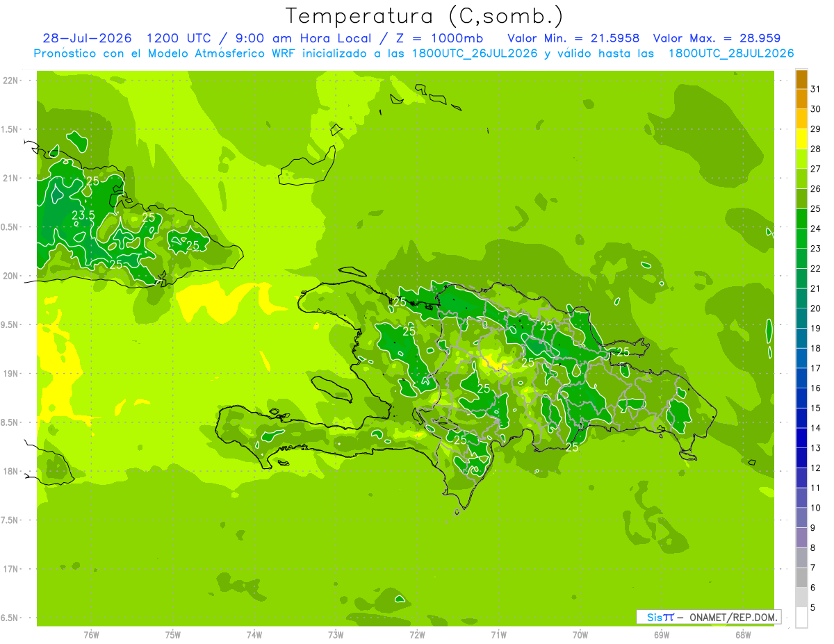Click the 76W longitude axis label
Screen dimensions: 834x644
point(91,634)
